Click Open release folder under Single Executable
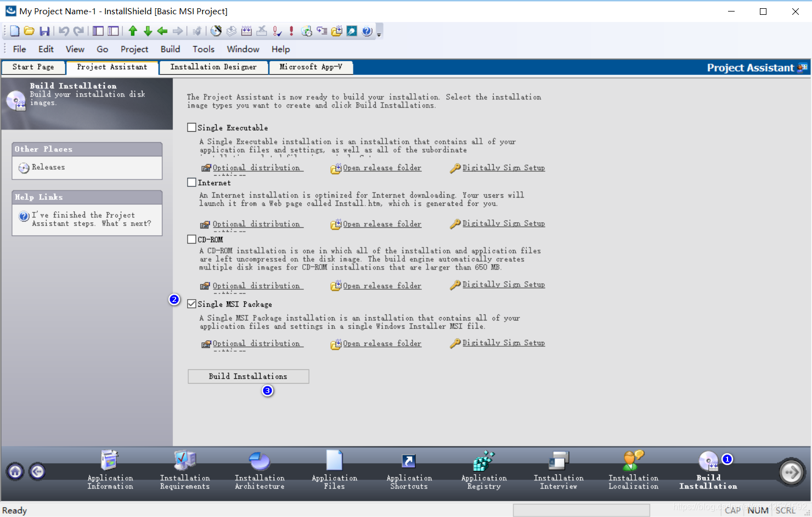 (x=382, y=168)
